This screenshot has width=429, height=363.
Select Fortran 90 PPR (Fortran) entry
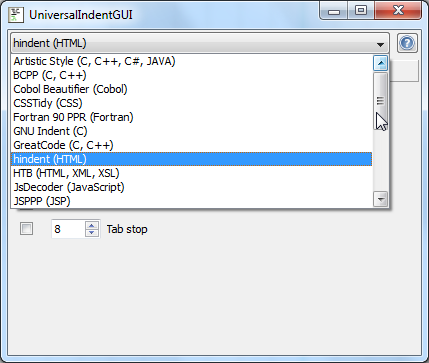(x=191, y=117)
